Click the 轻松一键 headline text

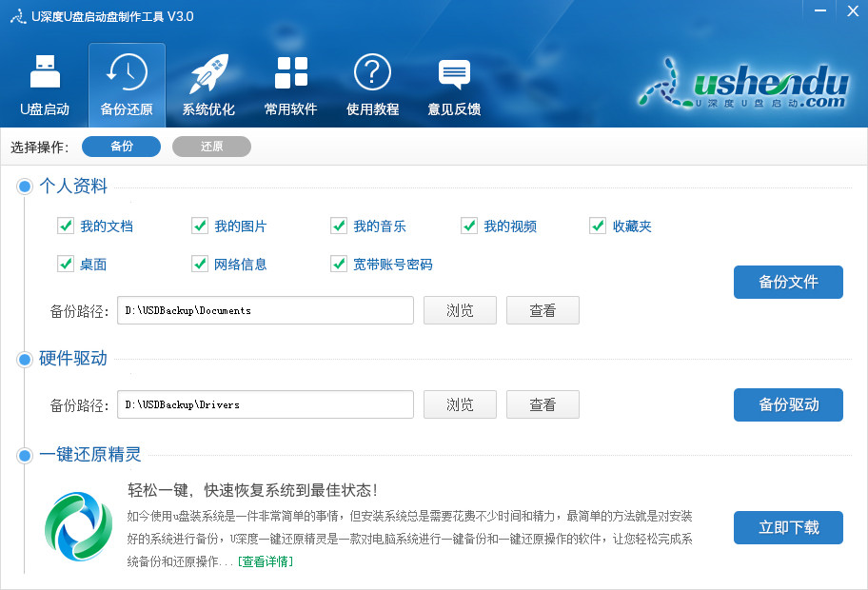[253, 490]
